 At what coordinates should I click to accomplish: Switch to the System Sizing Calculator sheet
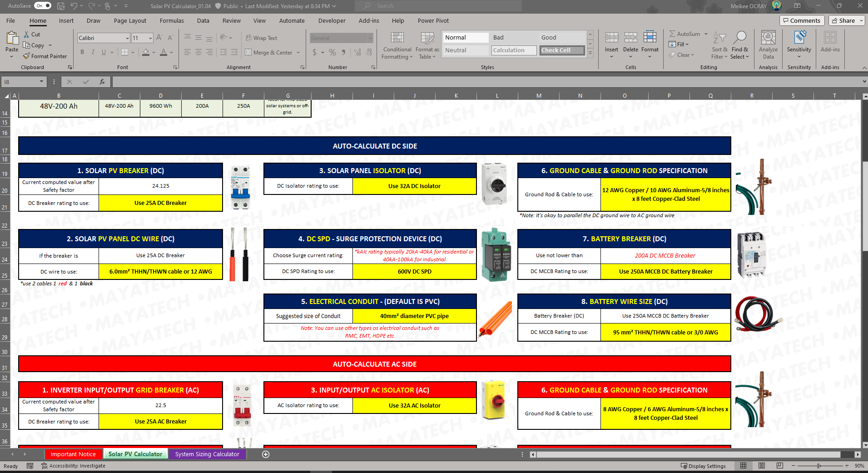click(x=207, y=454)
